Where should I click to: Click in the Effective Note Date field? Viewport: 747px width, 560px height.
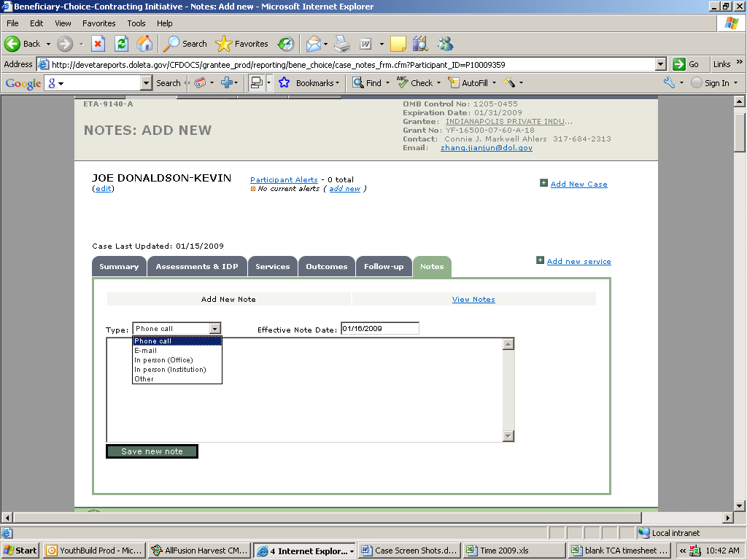click(380, 329)
